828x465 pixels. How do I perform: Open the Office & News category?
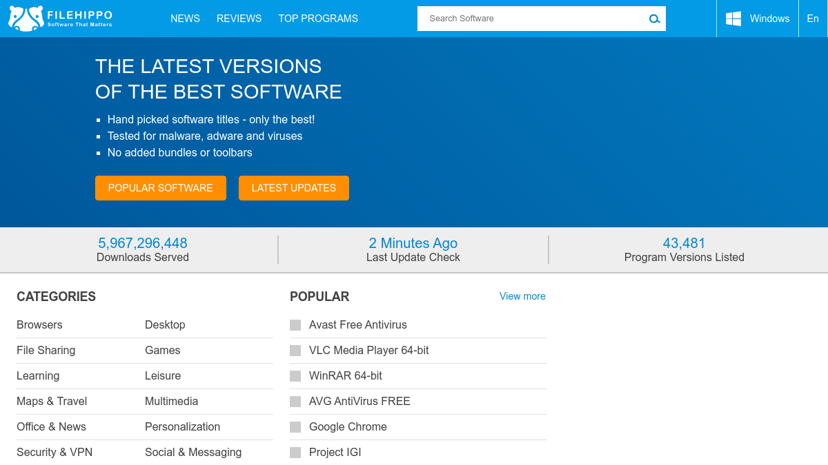(51, 426)
